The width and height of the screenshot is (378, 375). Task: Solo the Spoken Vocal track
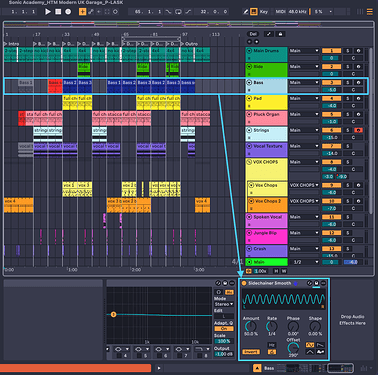[348, 217]
